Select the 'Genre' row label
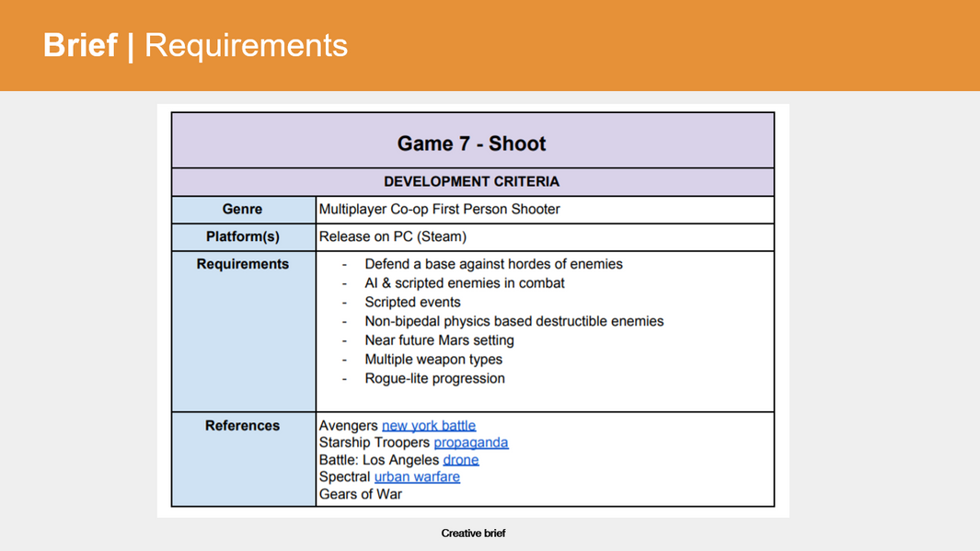Image resolution: width=980 pixels, height=551 pixels. pos(243,210)
